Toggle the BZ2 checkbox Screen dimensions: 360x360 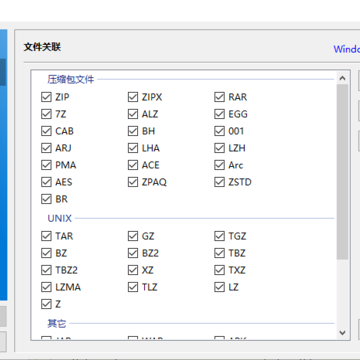click(133, 253)
